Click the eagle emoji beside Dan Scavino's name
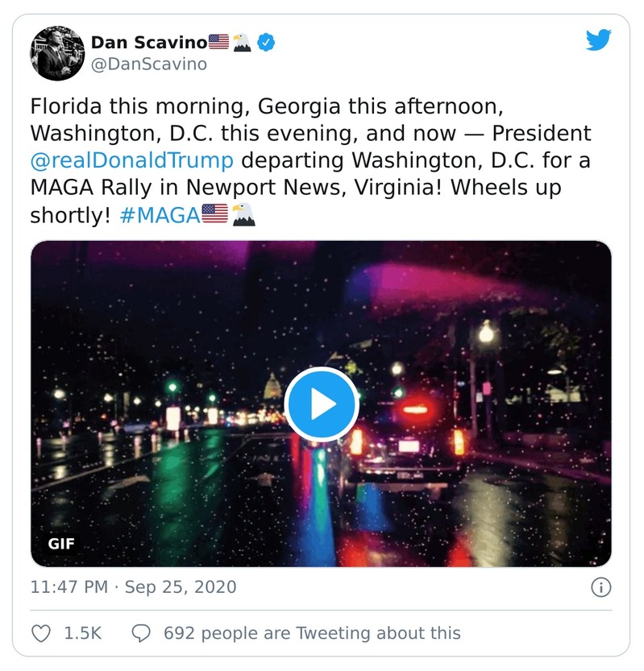Viewport: 644px width, 671px height. tap(242, 42)
